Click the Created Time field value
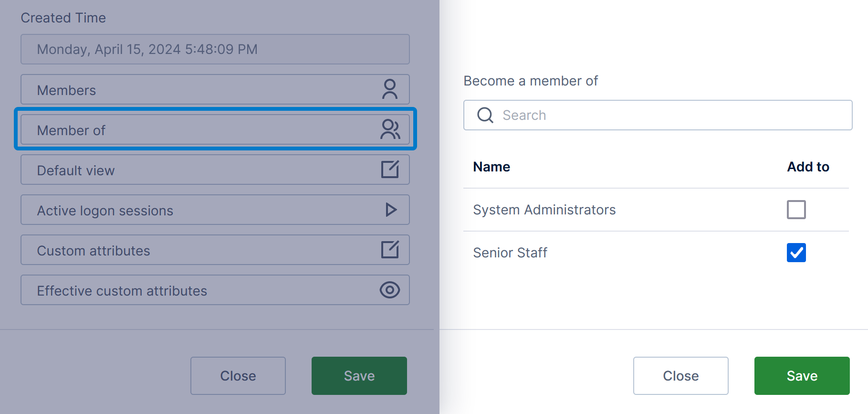Viewport: 868px width, 414px height. (215, 49)
